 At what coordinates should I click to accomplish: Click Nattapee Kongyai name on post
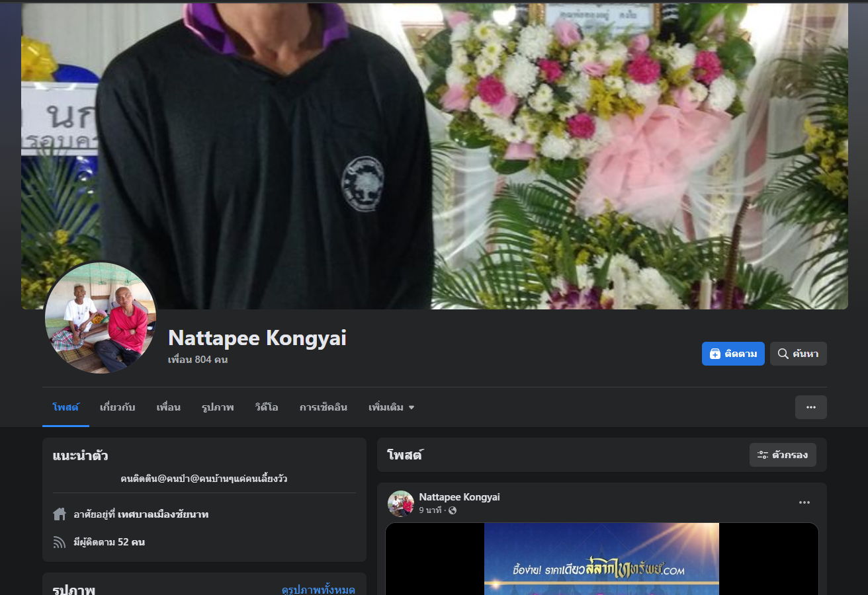click(459, 497)
